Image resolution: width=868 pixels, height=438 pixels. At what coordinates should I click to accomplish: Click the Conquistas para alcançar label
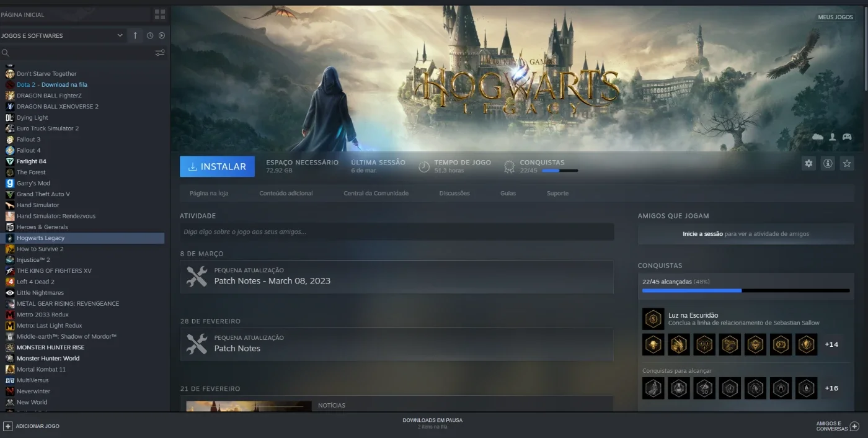(677, 371)
